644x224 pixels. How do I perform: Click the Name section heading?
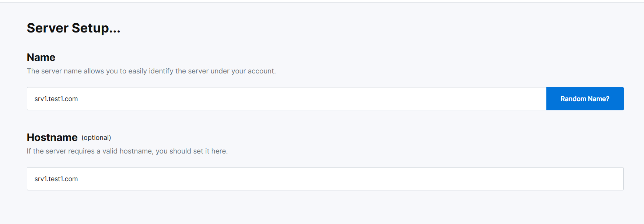[41, 57]
